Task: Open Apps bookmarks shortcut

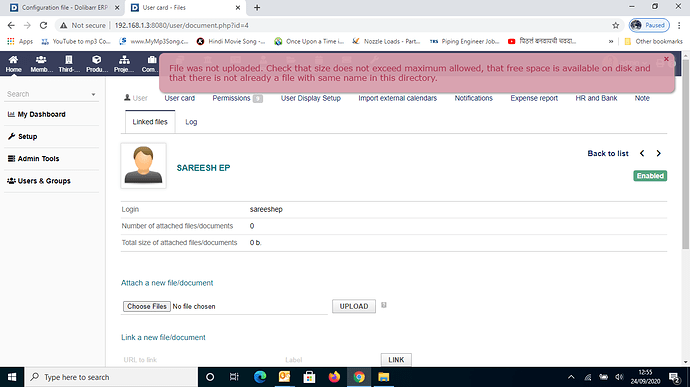Action: (20, 41)
